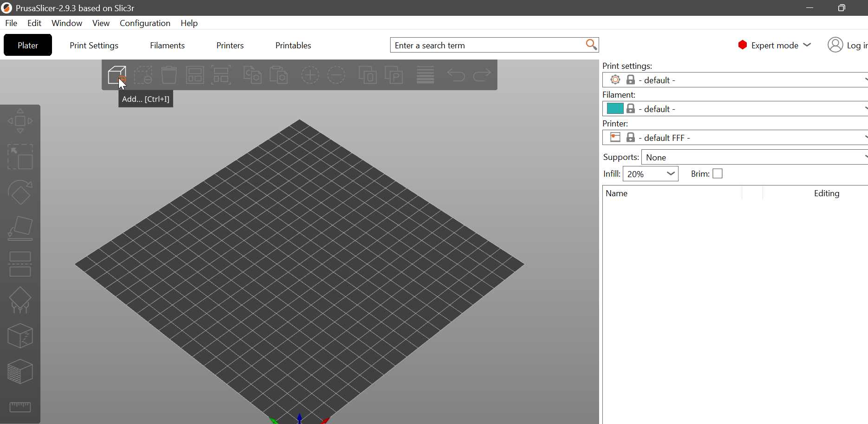Click the Split to parts icon
The image size is (868, 424).
pos(394,75)
